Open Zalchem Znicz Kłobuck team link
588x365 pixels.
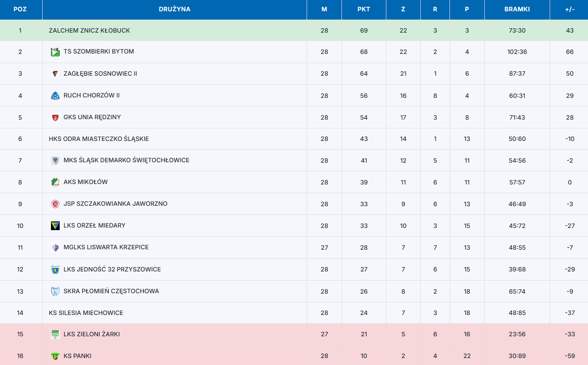point(89,30)
